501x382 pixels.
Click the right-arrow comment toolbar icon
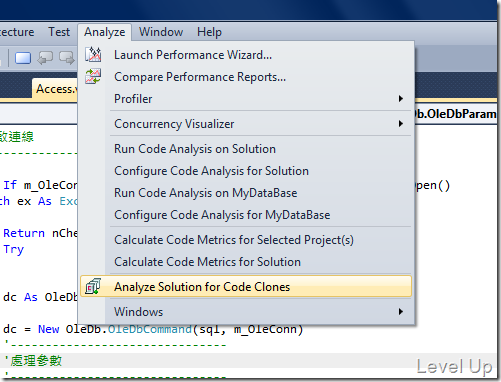coord(67,58)
